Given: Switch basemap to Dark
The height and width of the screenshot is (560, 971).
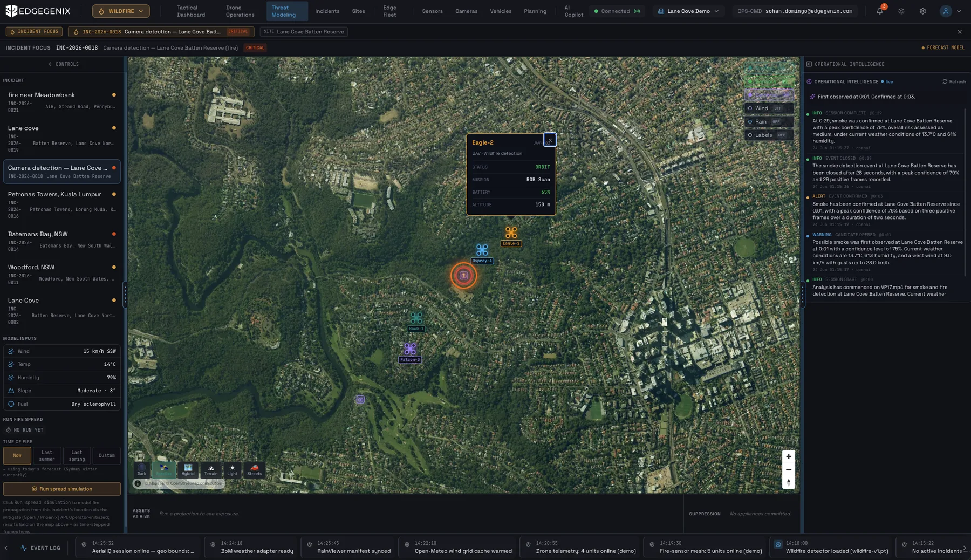Looking at the screenshot, I should coord(141,470).
